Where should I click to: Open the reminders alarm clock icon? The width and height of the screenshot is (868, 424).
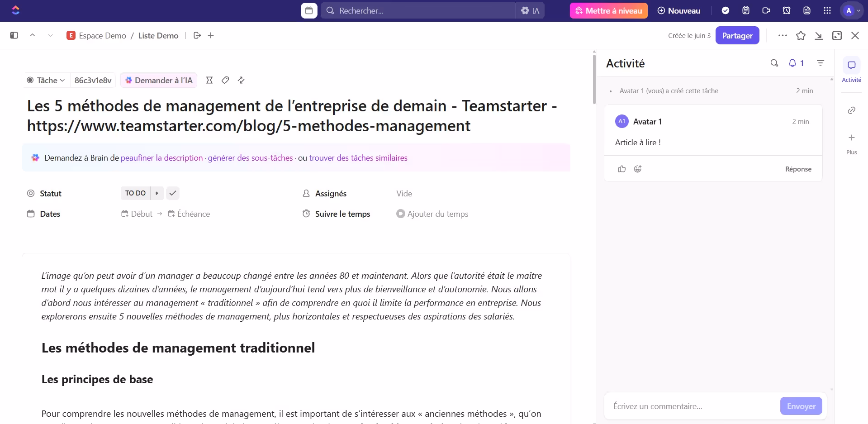(x=786, y=10)
